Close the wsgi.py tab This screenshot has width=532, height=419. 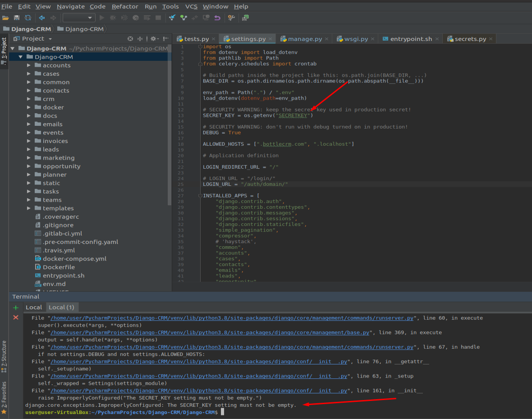point(372,39)
